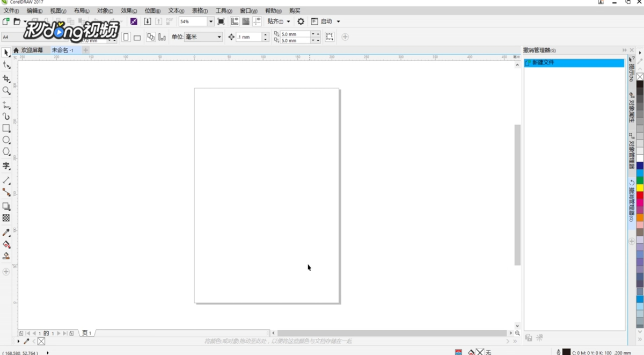Viewport: 644px width, 355px height.
Task: Open the Options gear icon
Action: [x=301, y=21]
